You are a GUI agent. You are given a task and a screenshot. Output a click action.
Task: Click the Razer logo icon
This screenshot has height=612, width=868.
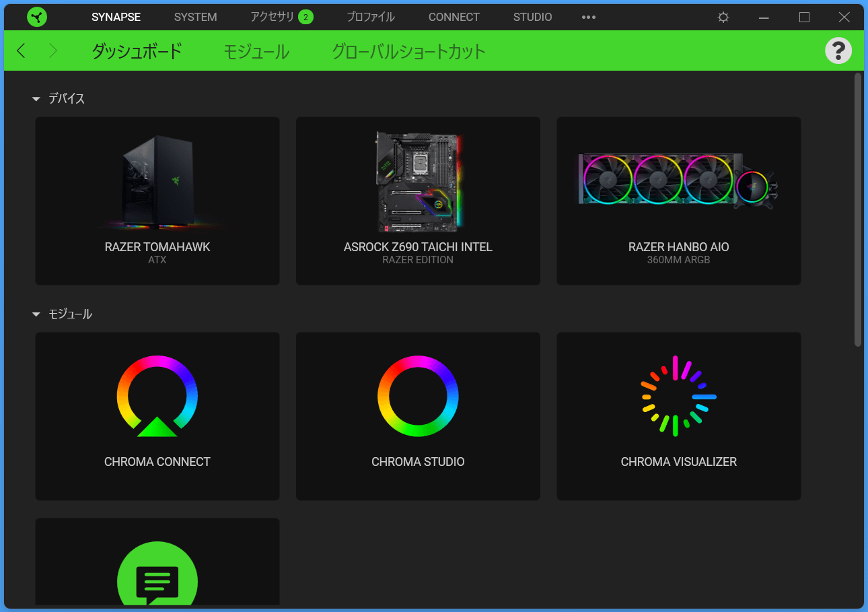37,17
